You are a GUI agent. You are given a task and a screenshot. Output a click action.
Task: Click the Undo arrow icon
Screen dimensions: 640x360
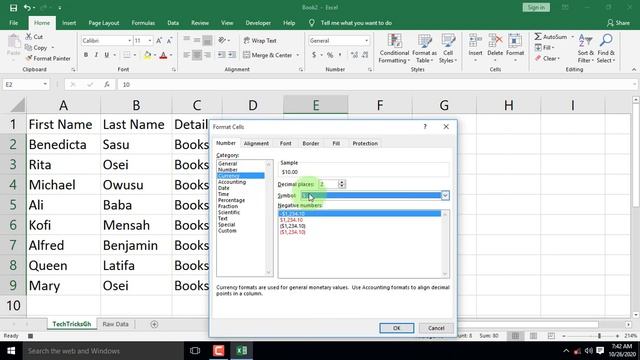[27, 8]
